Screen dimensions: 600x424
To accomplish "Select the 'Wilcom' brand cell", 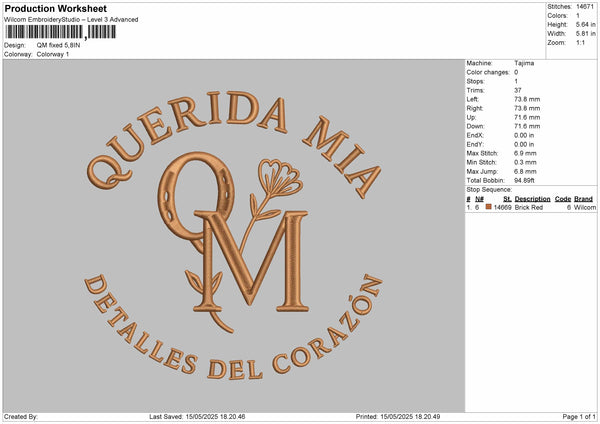I will pyautogui.click(x=585, y=207).
